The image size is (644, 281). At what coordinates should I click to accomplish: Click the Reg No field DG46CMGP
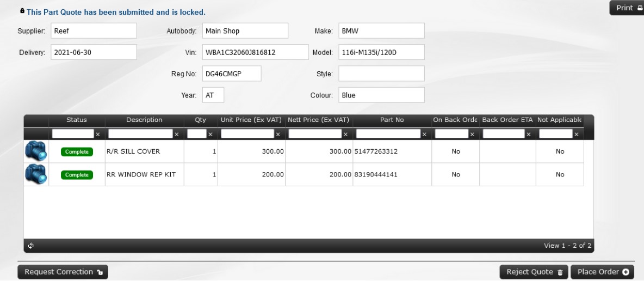coord(232,74)
